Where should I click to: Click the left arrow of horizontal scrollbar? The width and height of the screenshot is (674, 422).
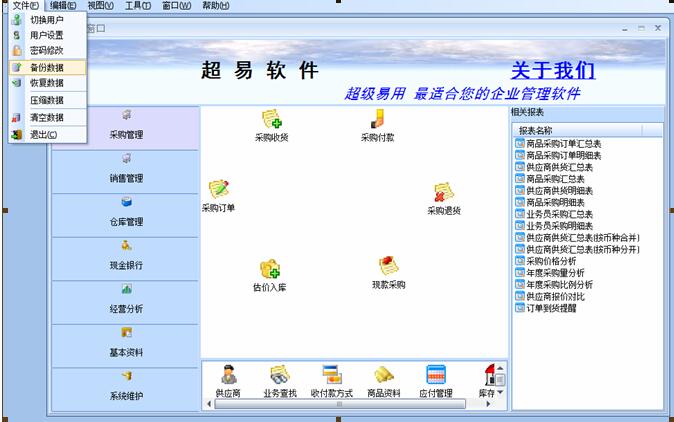click(x=209, y=404)
